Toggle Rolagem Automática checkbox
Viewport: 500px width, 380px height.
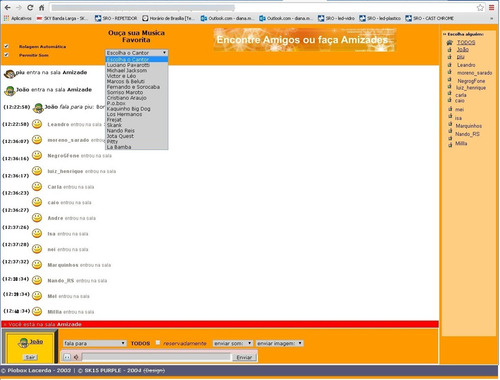point(6,46)
